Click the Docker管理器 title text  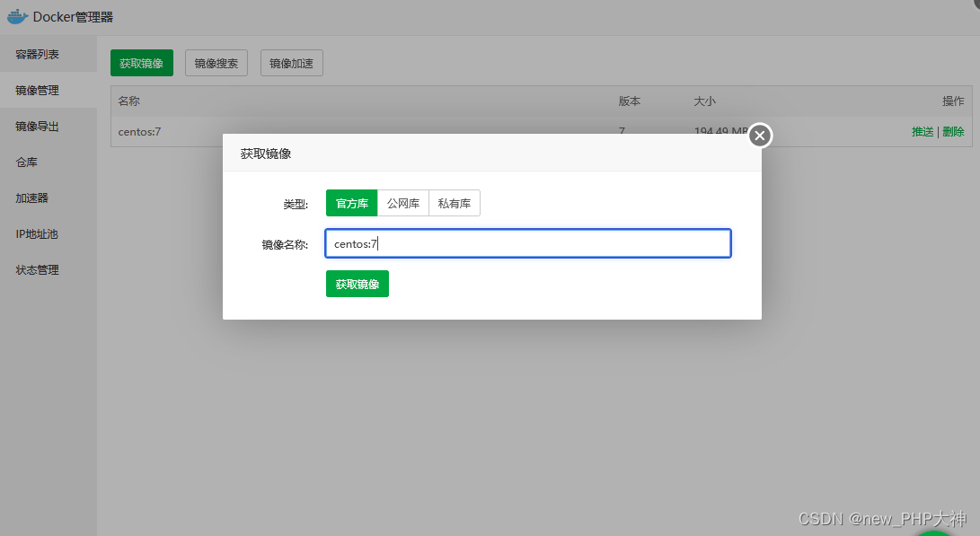click(x=73, y=17)
